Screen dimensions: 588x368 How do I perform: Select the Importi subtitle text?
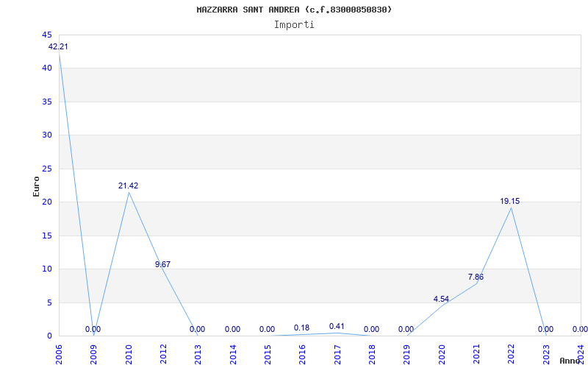click(294, 25)
